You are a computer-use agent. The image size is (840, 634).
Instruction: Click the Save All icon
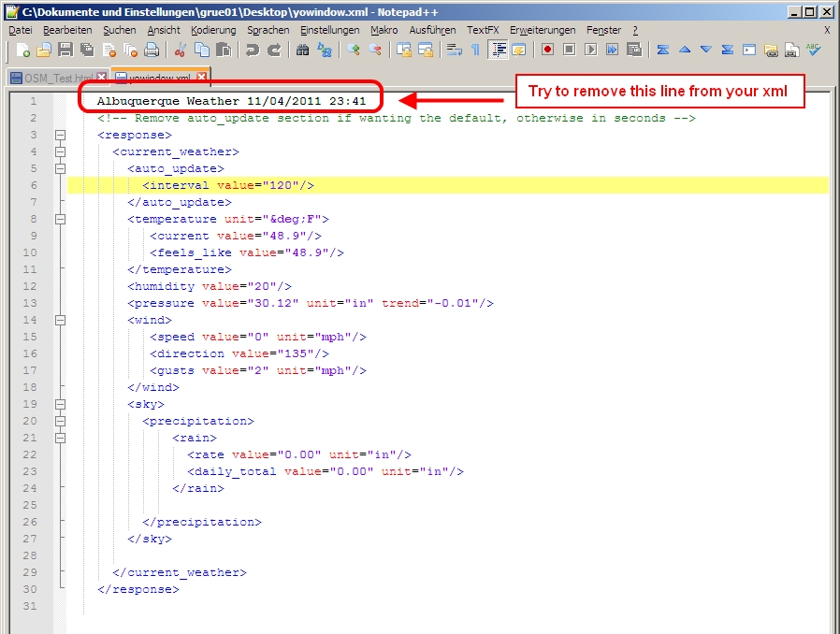pos(87,50)
